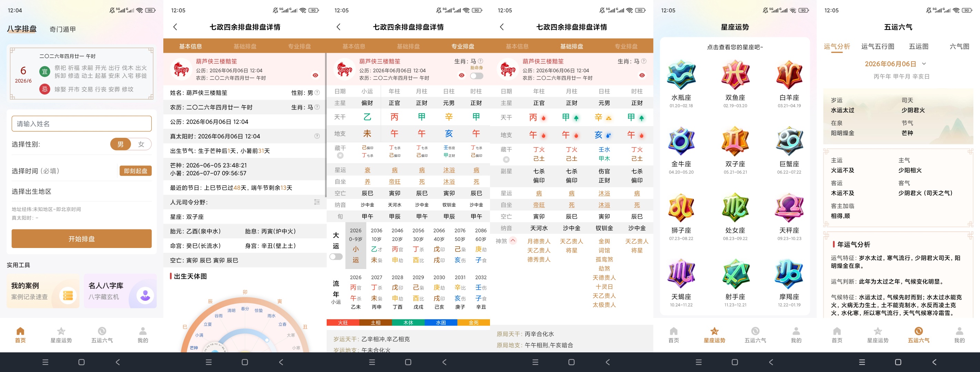Select 女 gender option
This screenshot has height=372, width=980.
click(x=141, y=144)
